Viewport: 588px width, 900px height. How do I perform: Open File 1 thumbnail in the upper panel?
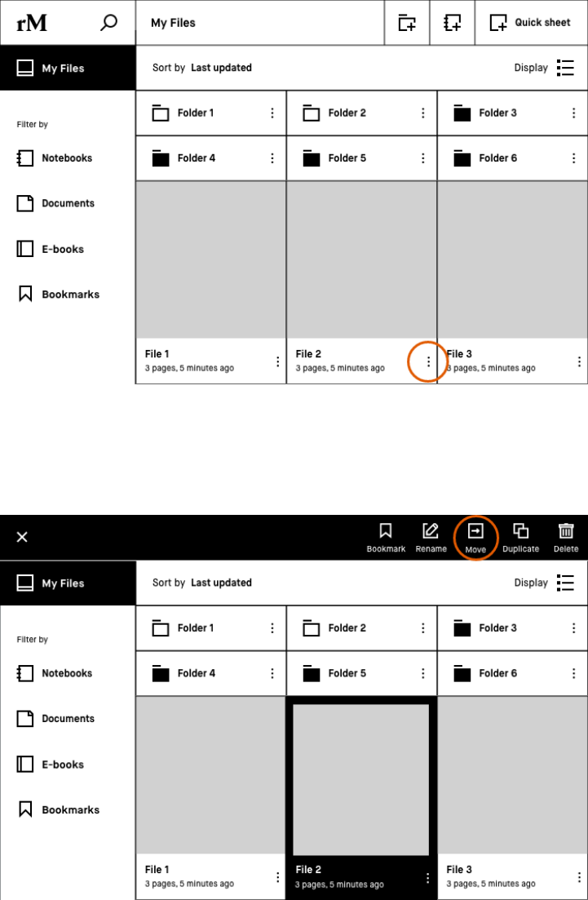210,260
